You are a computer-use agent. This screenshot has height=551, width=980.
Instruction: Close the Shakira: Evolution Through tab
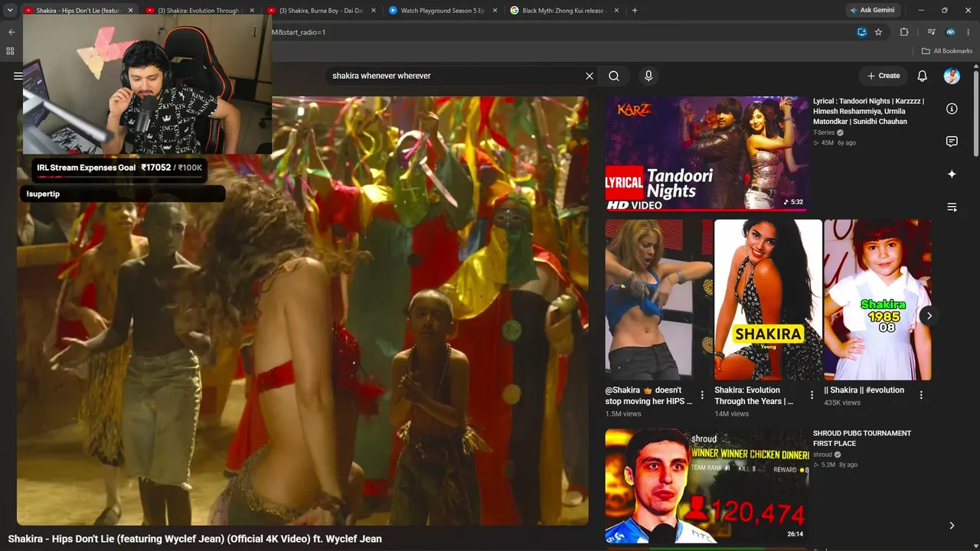[252, 11]
